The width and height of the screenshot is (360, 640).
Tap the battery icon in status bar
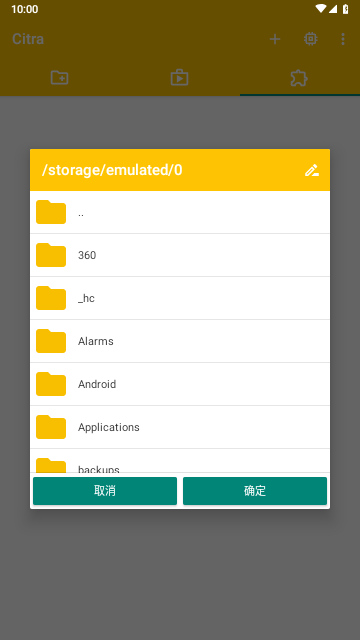tap(345, 9)
